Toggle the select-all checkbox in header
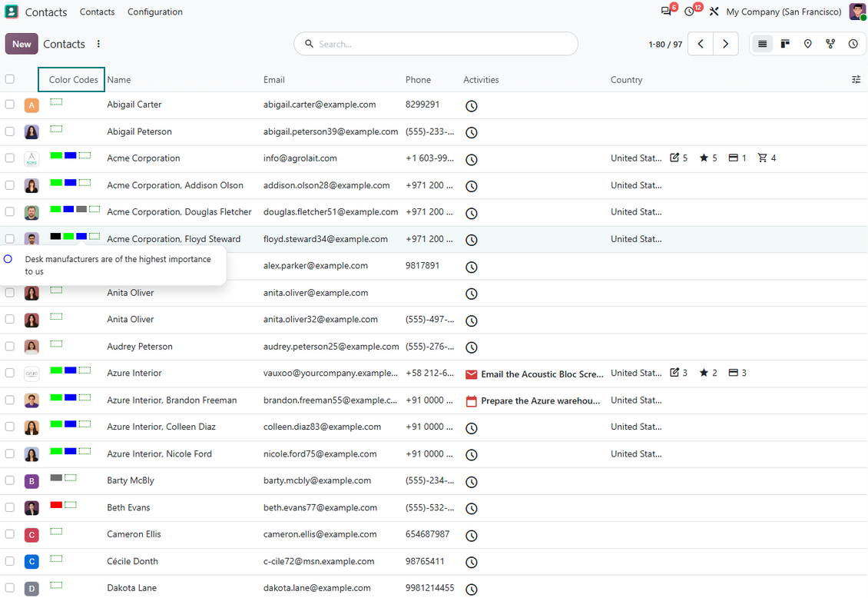The image size is (868, 598). [x=10, y=78]
